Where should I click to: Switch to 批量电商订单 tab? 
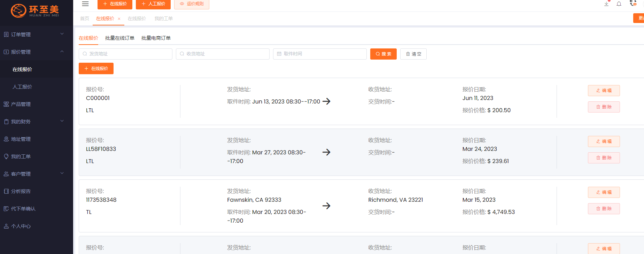click(156, 38)
